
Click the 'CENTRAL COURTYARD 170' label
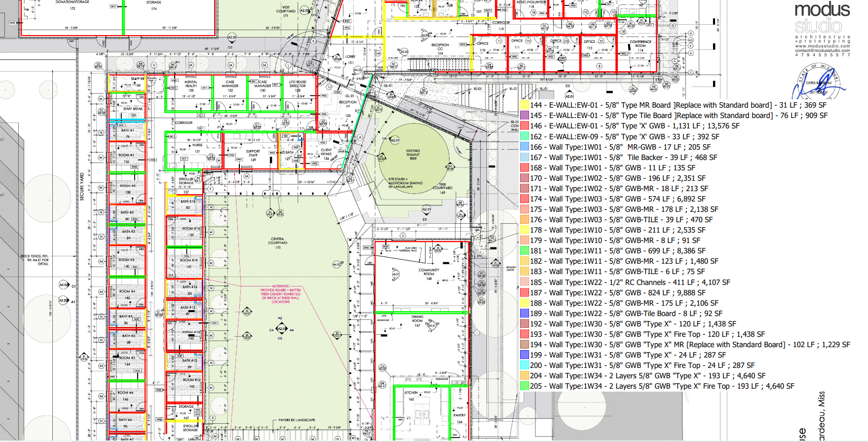coord(277,243)
